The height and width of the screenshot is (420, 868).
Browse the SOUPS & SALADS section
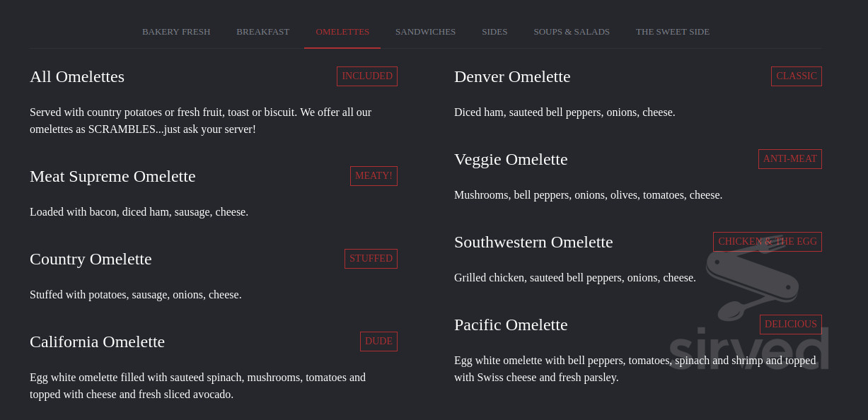(x=572, y=32)
